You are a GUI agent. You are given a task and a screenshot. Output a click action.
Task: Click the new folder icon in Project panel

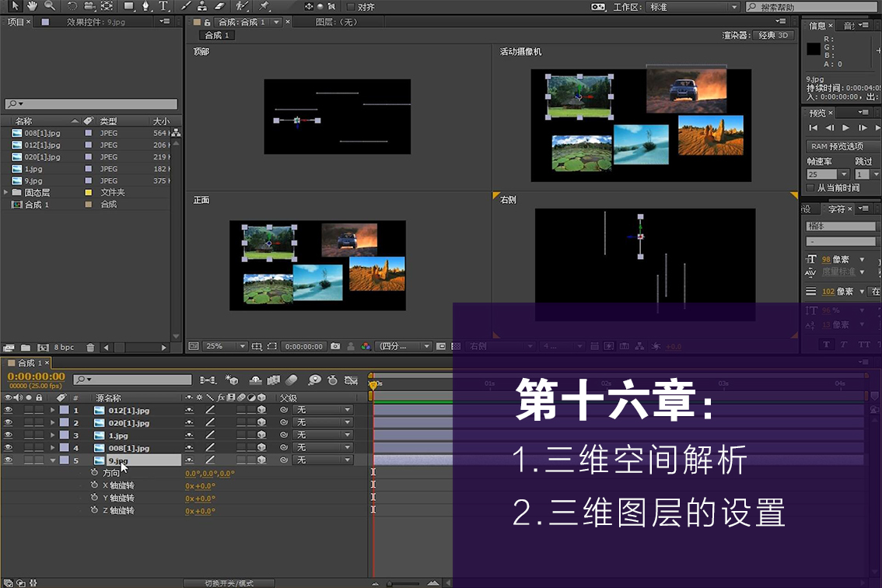pyautogui.click(x=26, y=348)
